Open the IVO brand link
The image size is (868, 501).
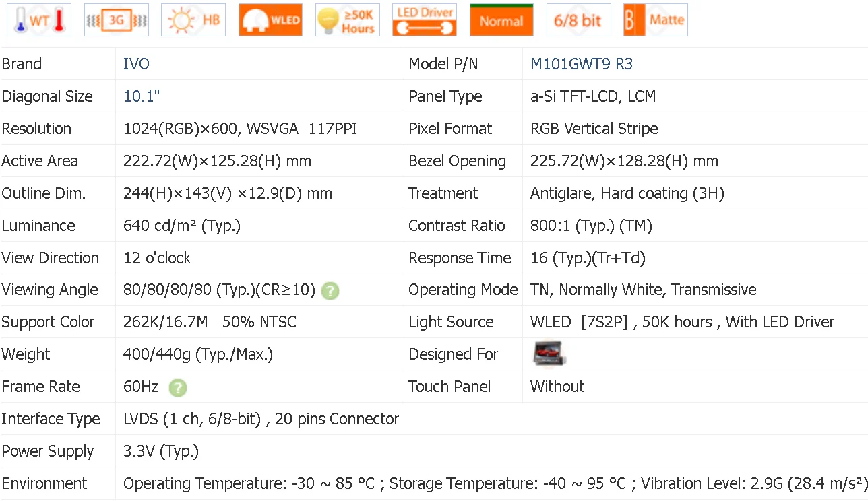tap(136, 64)
